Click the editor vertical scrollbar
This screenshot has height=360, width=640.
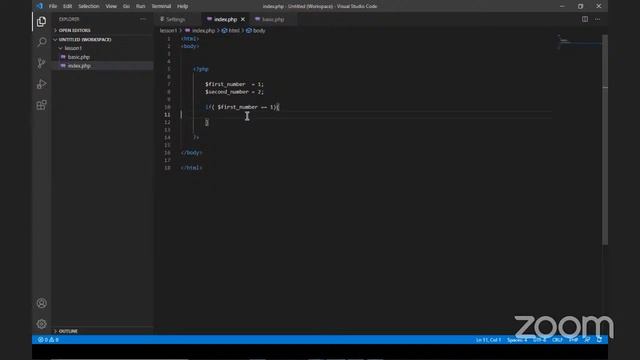click(605, 139)
